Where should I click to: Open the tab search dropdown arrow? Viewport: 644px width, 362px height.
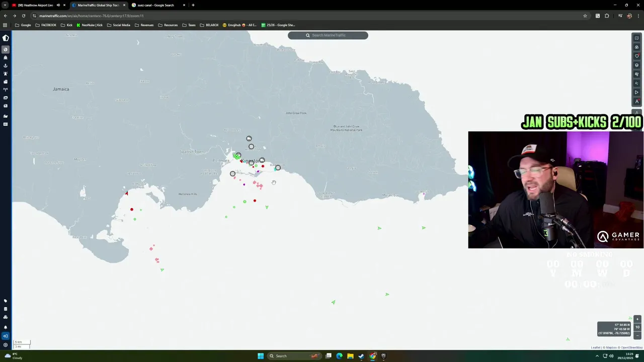[x=5, y=5]
